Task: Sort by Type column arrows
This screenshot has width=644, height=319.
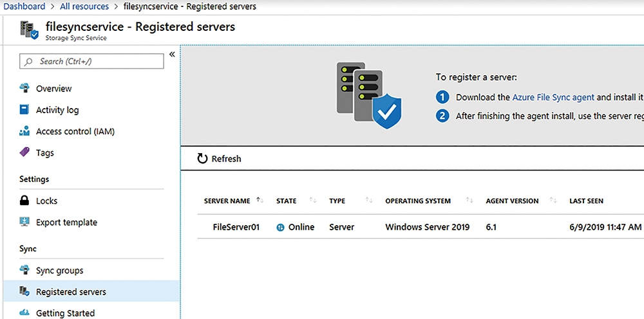Action: [369, 200]
